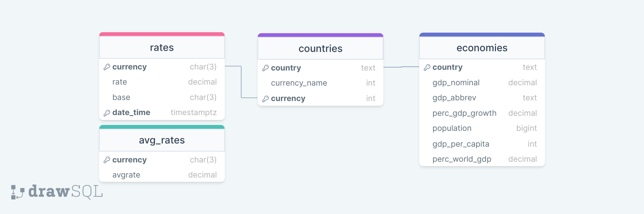Select the rates table header
This screenshot has height=214, width=644.
(162, 48)
